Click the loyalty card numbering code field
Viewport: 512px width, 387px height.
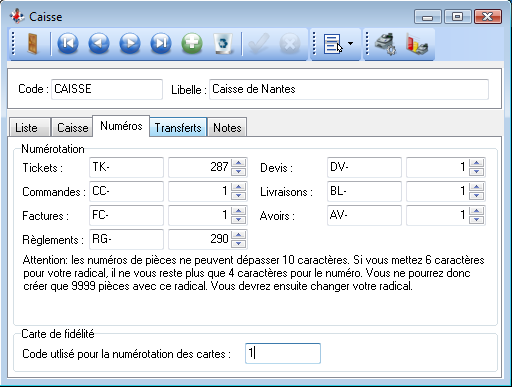pos(283,353)
